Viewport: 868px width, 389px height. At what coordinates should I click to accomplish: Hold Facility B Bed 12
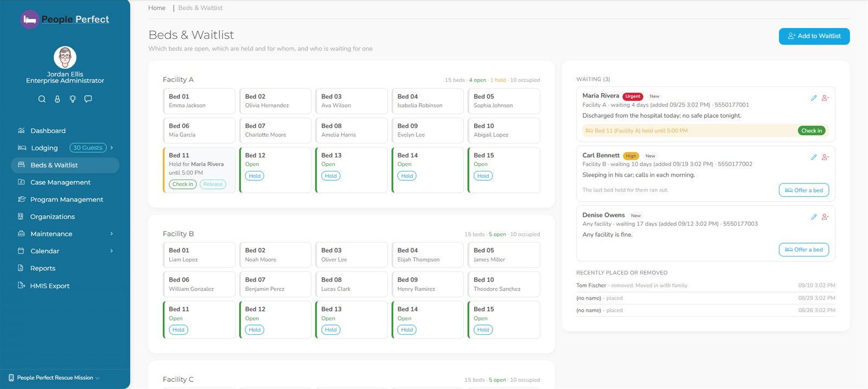[254, 330]
